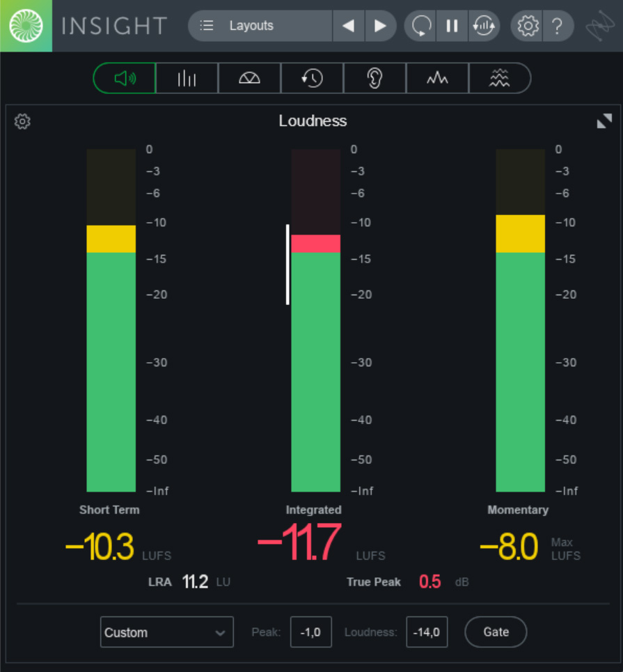Open global settings gear in header

528,26
